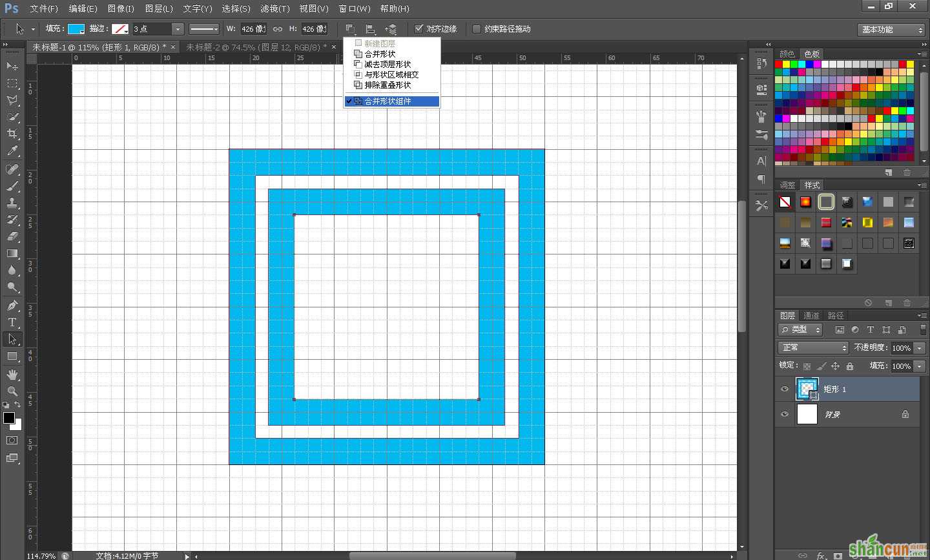Click the blue fill color swatch
Image resolution: width=930 pixels, height=560 pixels.
point(76,29)
